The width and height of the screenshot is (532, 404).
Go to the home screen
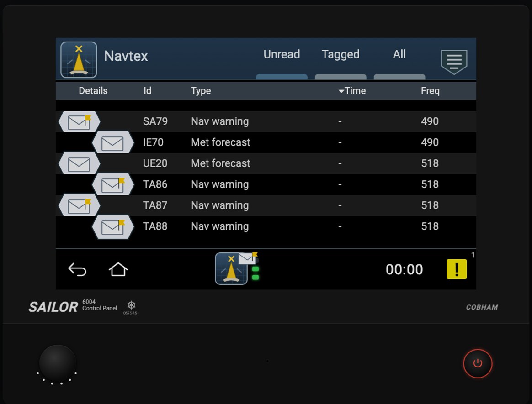coord(118,269)
